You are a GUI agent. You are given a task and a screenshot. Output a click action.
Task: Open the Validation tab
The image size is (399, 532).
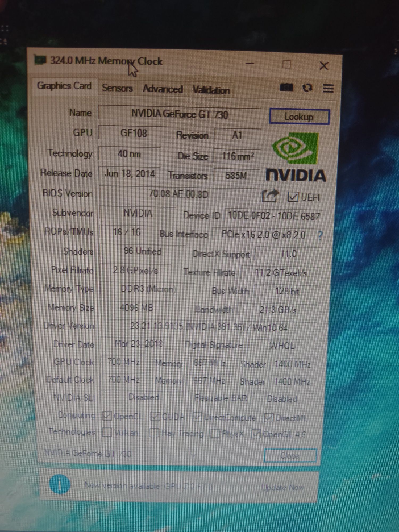point(211,90)
